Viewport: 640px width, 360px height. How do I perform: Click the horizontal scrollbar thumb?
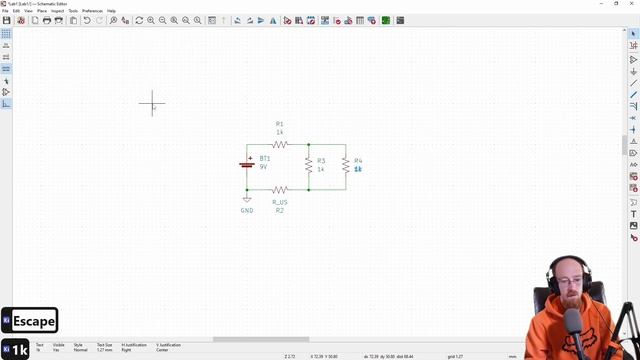(x=261, y=339)
